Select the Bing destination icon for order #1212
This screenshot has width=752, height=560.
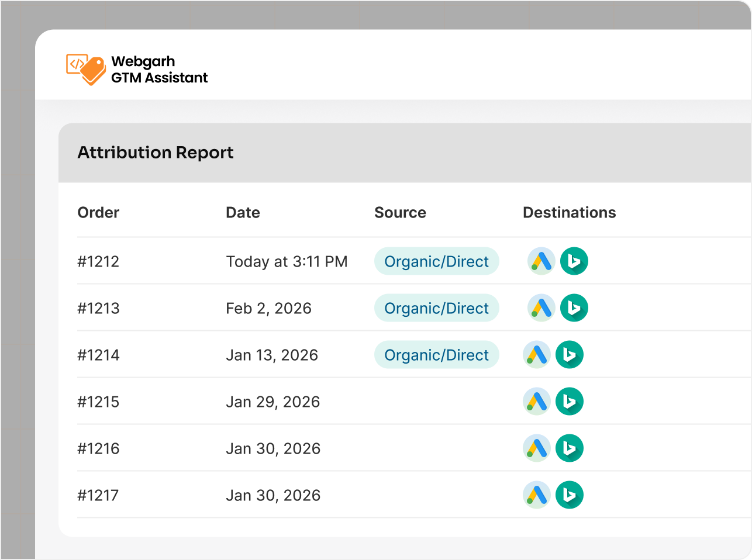tap(574, 261)
